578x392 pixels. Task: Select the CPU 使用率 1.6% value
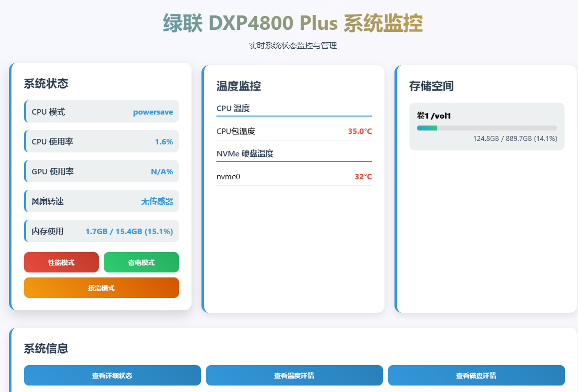[x=164, y=142]
